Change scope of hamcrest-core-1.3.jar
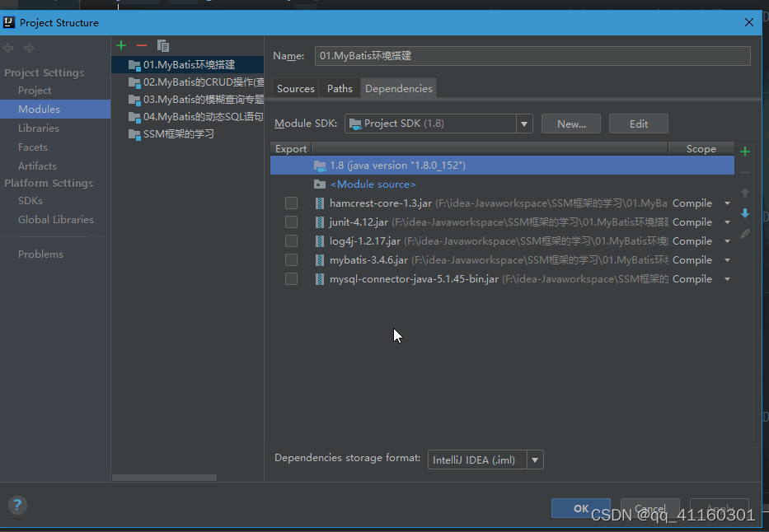769x532 pixels. 701,203
